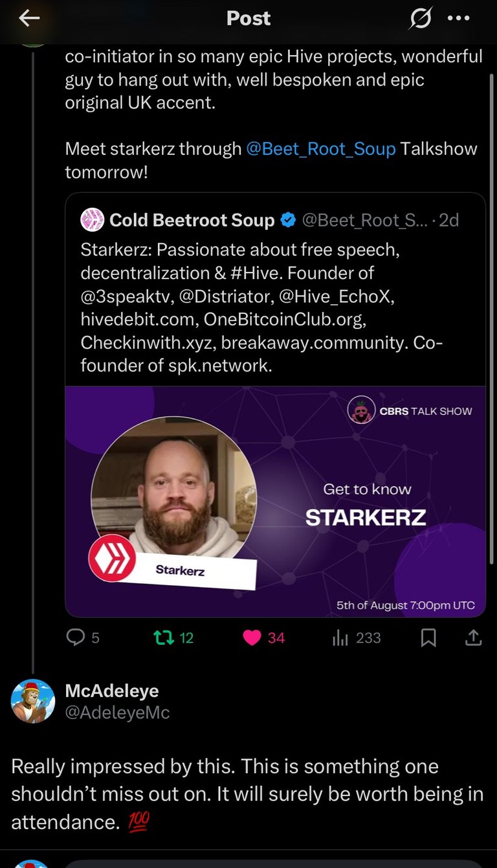
Task: View post analytics bar chart icon
Action: [340, 638]
